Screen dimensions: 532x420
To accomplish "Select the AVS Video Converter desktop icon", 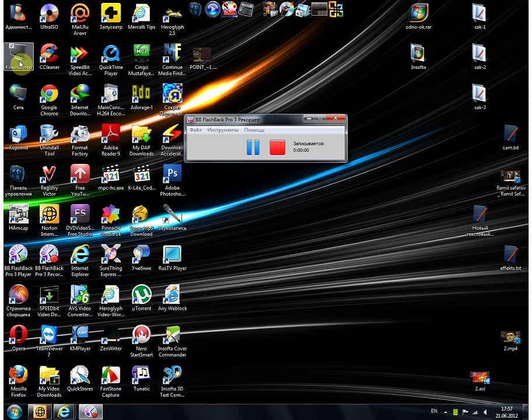I will (x=80, y=301).
